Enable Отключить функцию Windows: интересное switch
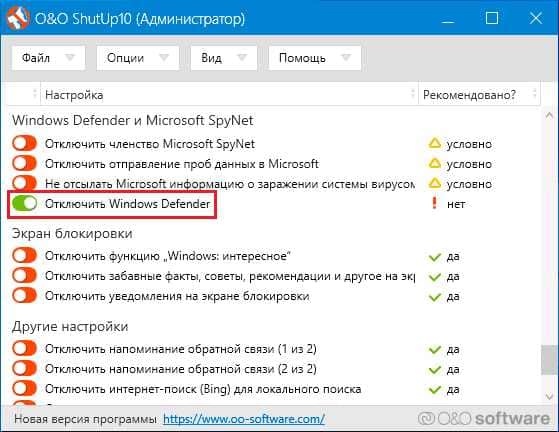 point(24,256)
